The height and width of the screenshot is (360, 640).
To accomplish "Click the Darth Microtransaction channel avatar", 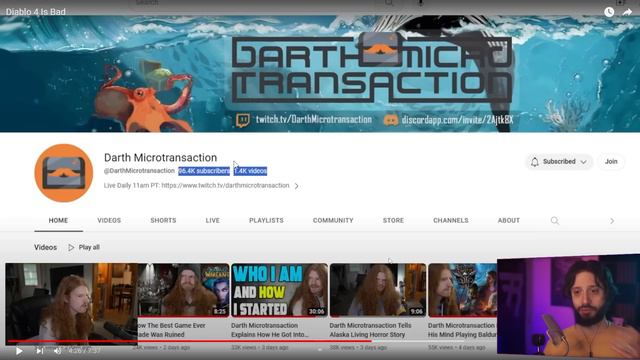I will click(64, 173).
